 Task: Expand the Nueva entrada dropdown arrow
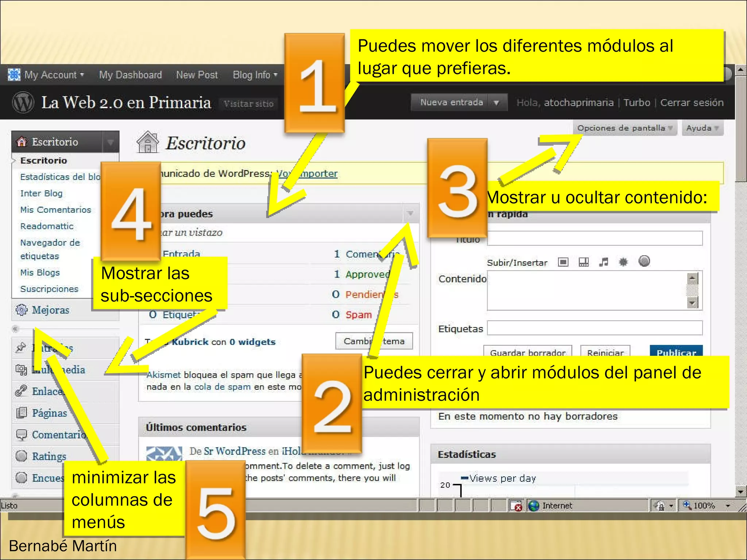click(x=496, y=103)
